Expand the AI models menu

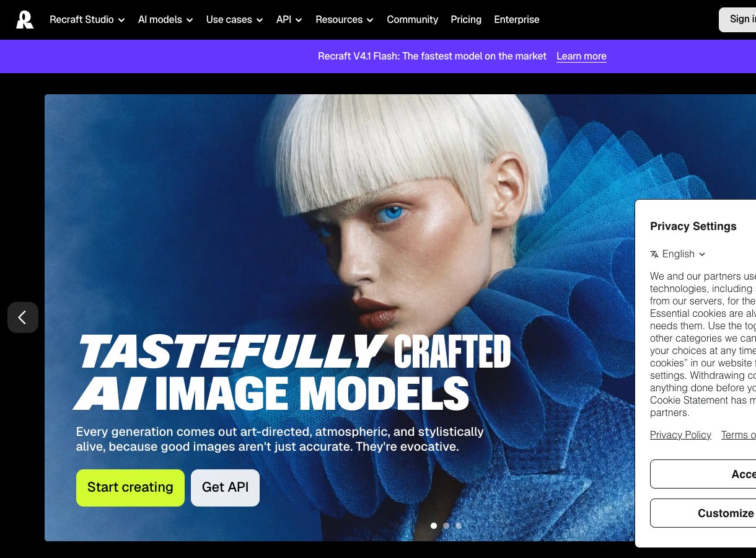pos(165,20)
